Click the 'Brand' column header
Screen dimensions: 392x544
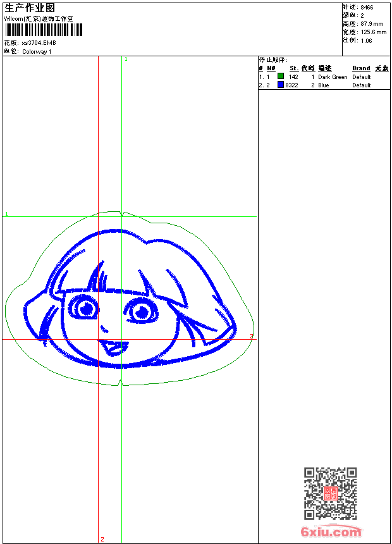pos(361,68)
